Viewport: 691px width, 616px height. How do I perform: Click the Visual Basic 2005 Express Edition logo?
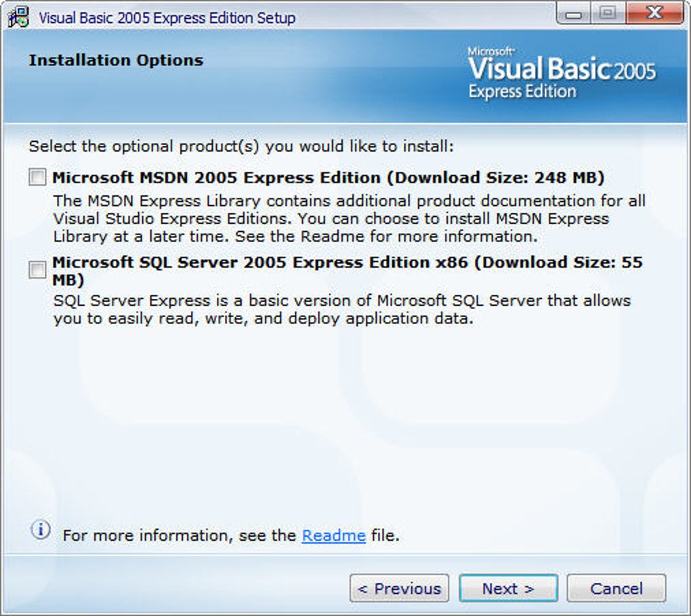(x=562, y=73)
